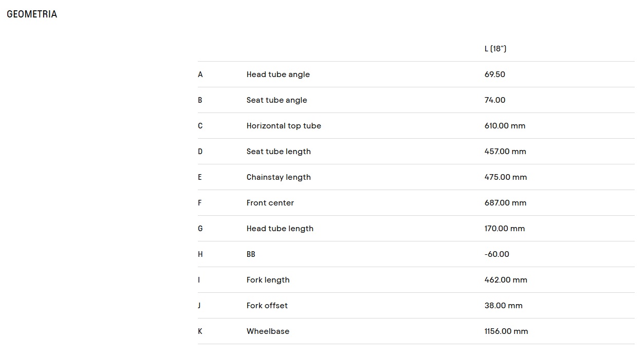Click the -60.00 BB value
Viewport: 644px width, 356px height.
coord(497,254)
